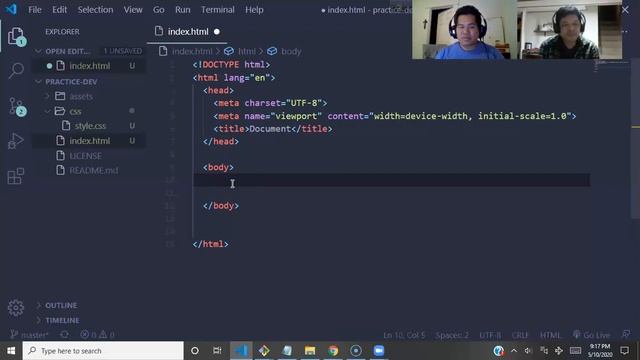Open the Search view icon
This screenshot has width=640, height=360.
point(16,70)
